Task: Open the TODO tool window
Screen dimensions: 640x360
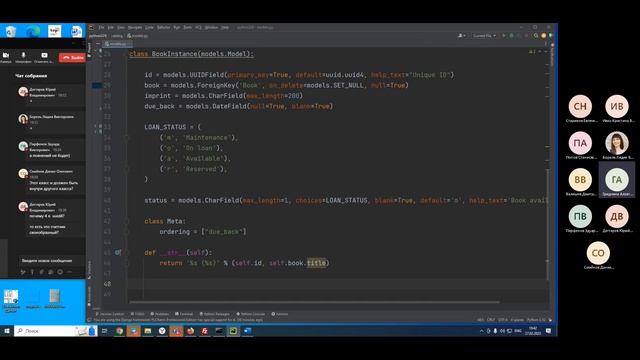Action: [x=138, y=314]
